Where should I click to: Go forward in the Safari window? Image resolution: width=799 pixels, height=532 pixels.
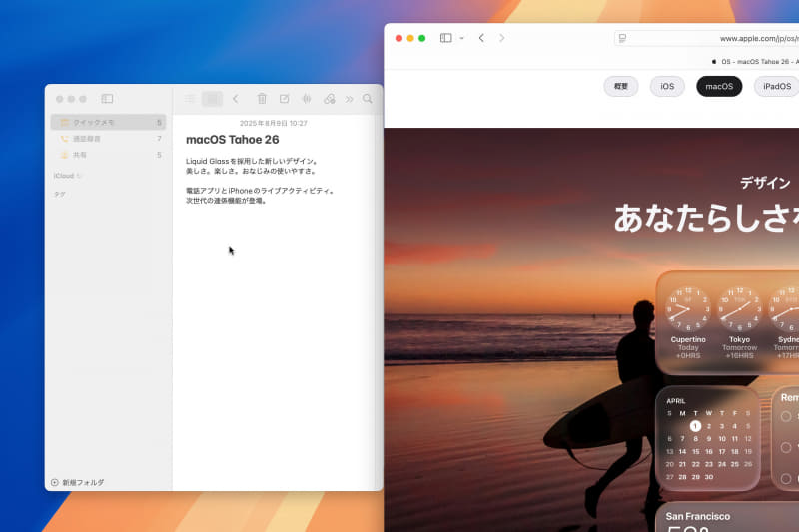point(502,38)
